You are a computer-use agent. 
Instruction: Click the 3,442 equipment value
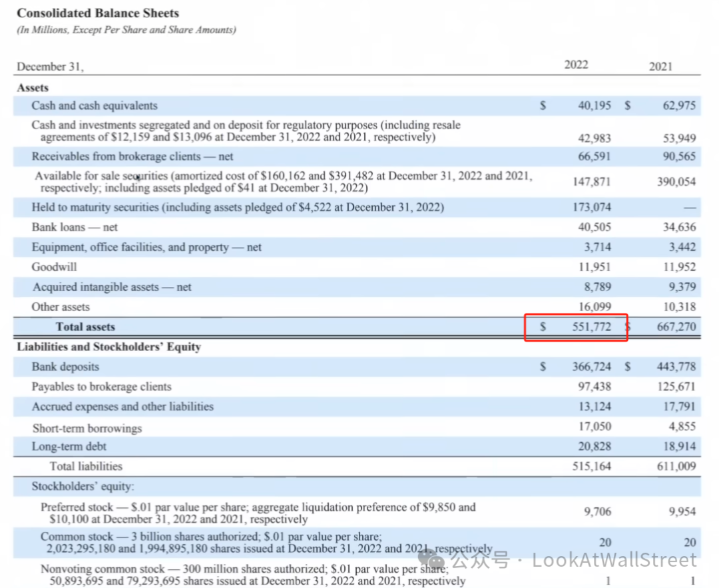[x=682, y=247]
